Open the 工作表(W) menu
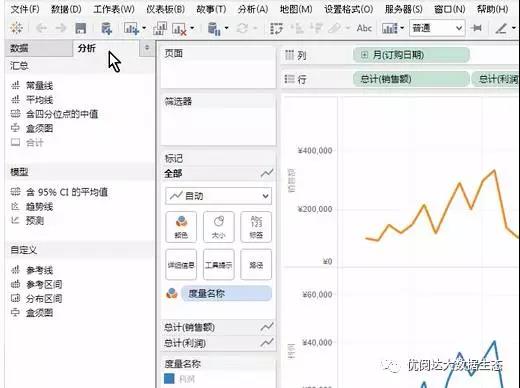The image size is (520, 388). point(114,9)
